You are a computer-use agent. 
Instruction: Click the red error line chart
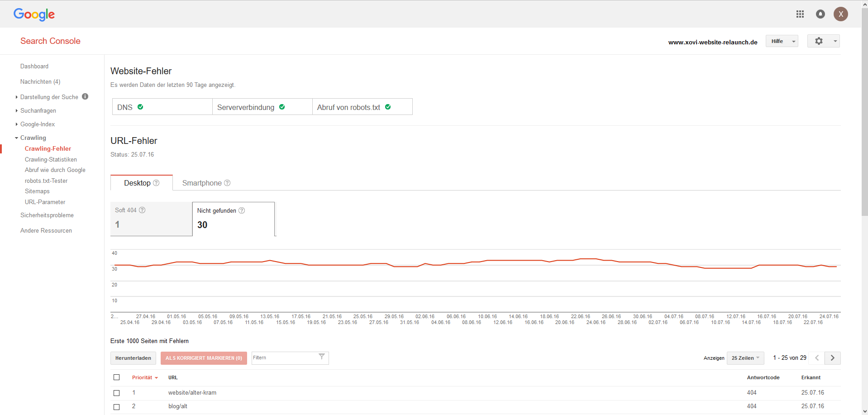coord(475,263)
